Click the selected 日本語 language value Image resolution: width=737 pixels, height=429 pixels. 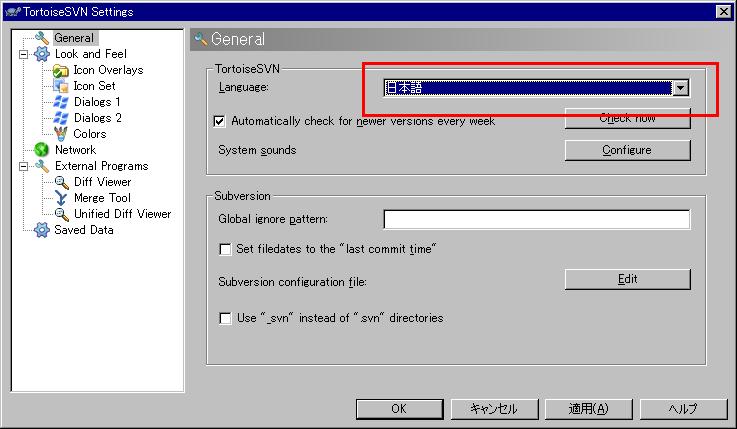pos(528,88)
